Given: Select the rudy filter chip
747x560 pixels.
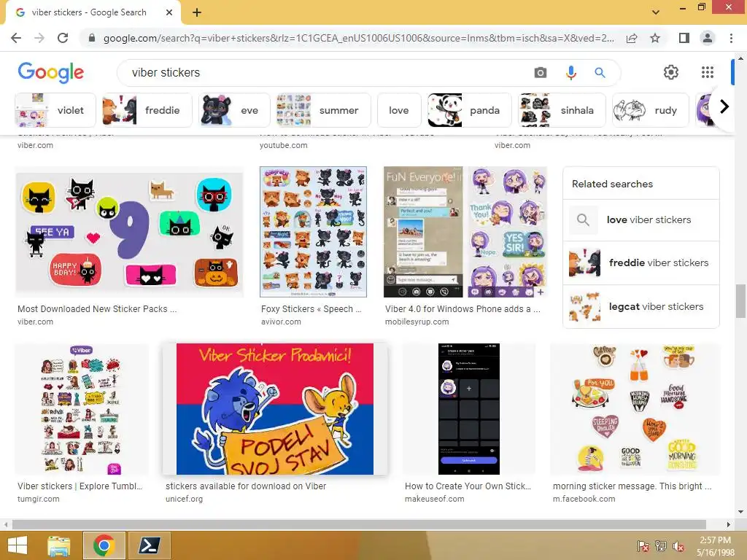Looking at the screenshot, I should pos(650,110).
